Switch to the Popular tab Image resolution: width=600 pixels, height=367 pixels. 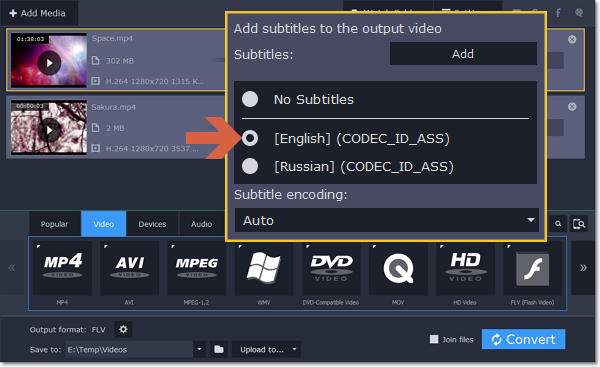(x=55, y=224)
